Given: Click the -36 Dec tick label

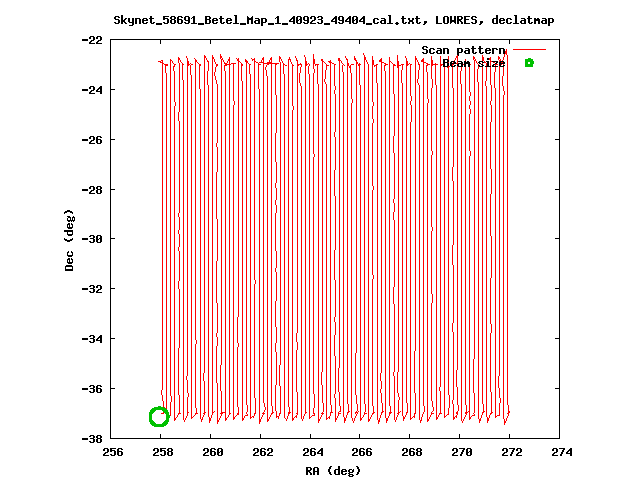Looking at the screenshot, I should [92, 389].
